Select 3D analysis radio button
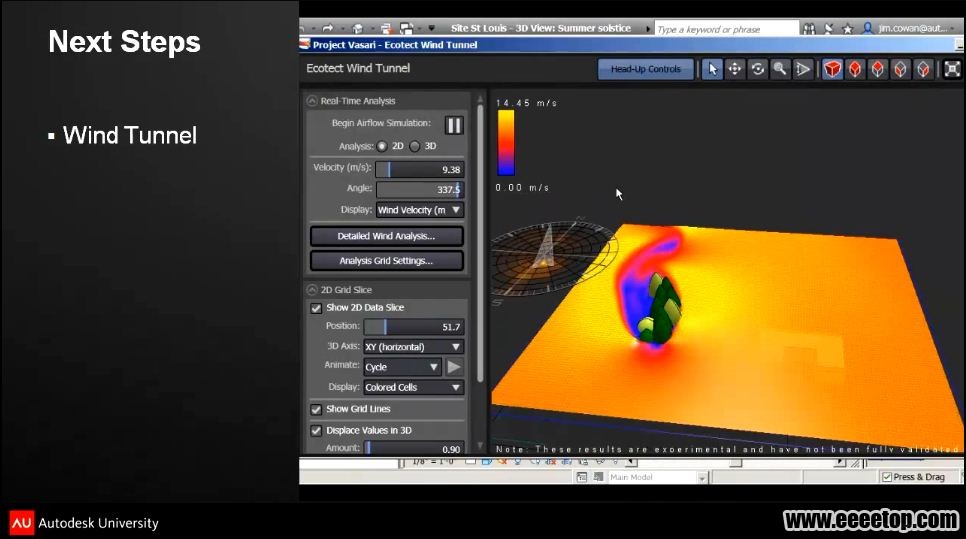The width and height of the screenshot is (966, 539). 415,146
